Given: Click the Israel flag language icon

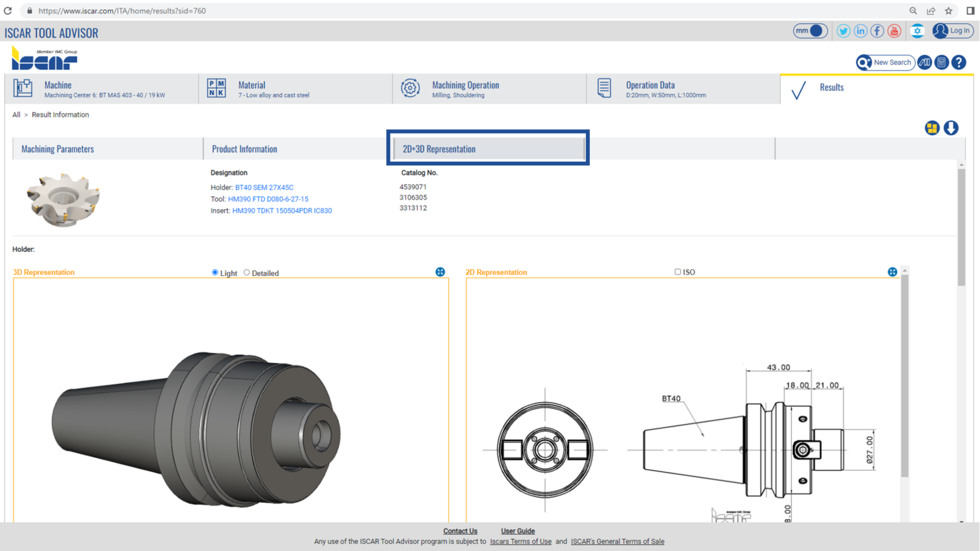Looking at the screenshot, I should click(x=917, y=31).
